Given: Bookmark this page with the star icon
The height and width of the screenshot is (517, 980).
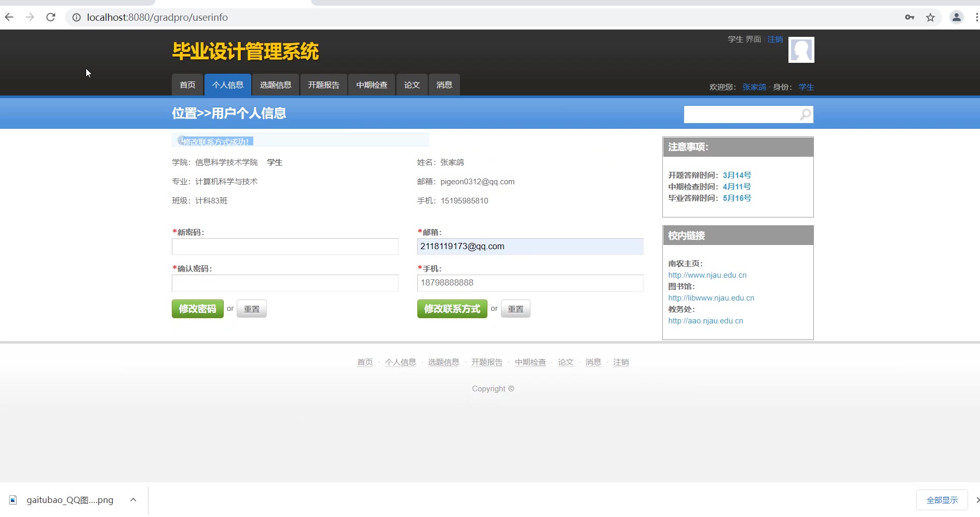Looking at the screenshot, I should coord(930,18).
